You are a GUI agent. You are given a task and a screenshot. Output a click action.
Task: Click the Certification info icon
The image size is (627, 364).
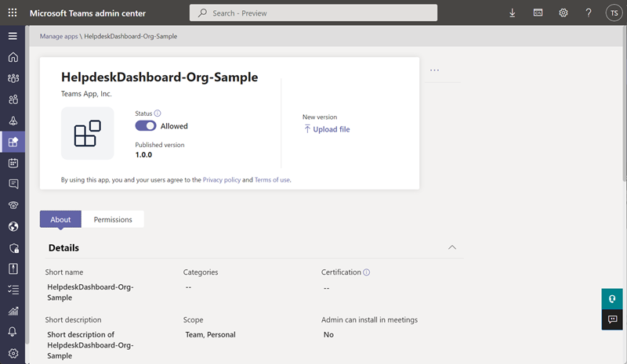(x=366, y=272)
